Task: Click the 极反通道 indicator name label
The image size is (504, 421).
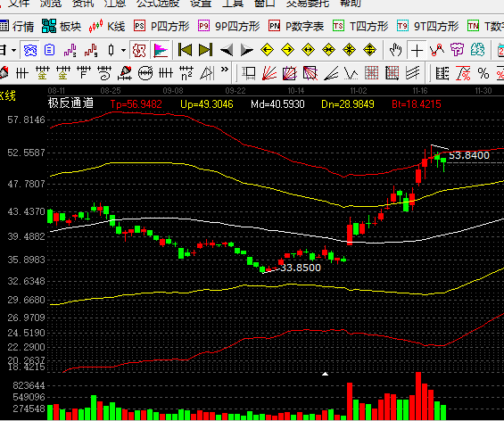Action: (70, 103)
